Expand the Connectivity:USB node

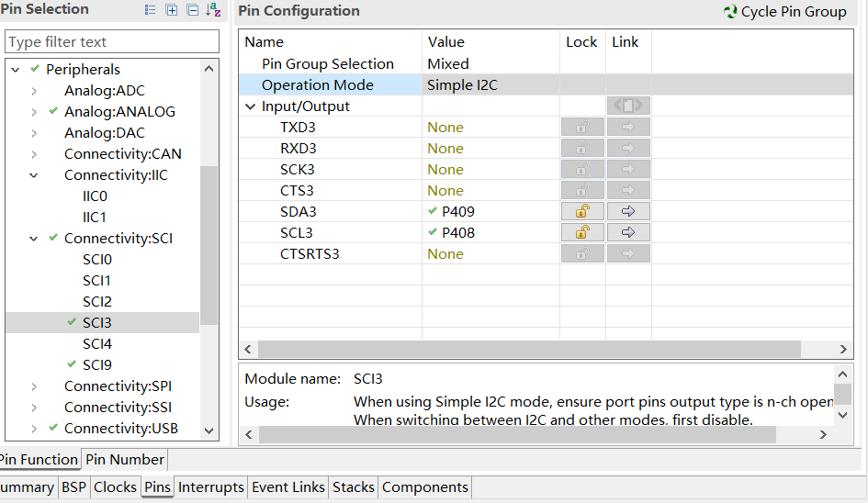(34, 429)
